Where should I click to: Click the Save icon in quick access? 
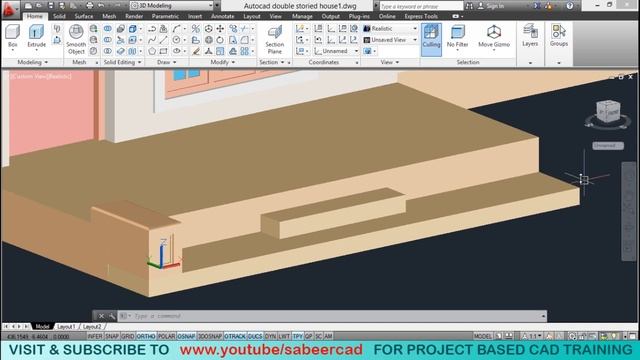point(51,6)
